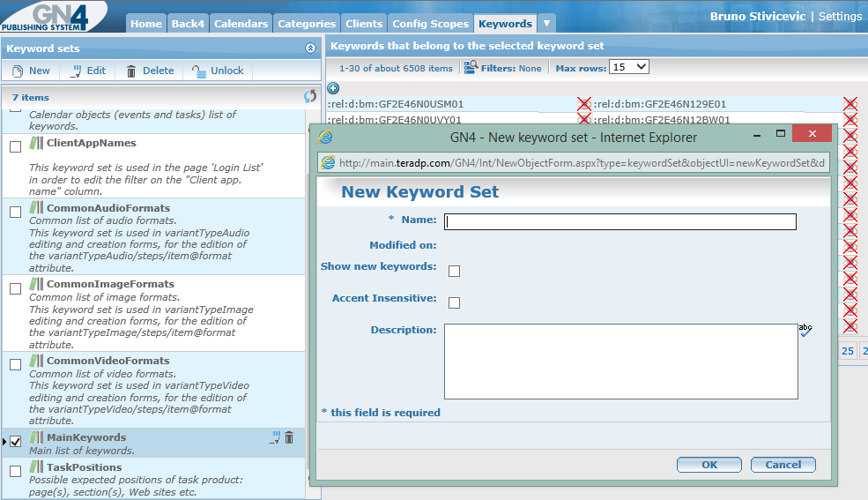This screenshot has height=500, width=868.
Task: Tick the CommonAudioFormats checkbox
Action: 16,212
